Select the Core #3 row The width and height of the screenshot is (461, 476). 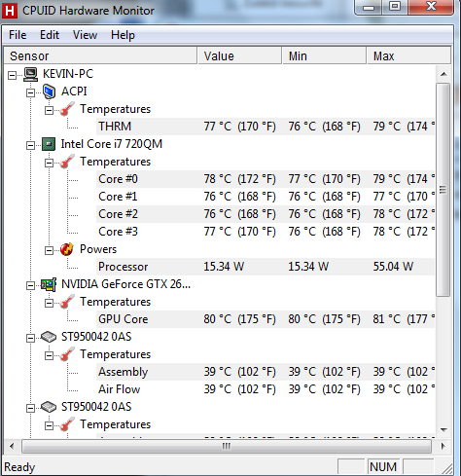click(x=266, y=232)
